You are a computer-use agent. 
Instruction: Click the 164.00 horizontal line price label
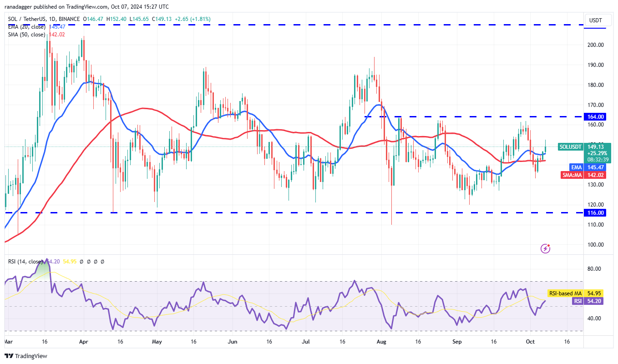595,117
